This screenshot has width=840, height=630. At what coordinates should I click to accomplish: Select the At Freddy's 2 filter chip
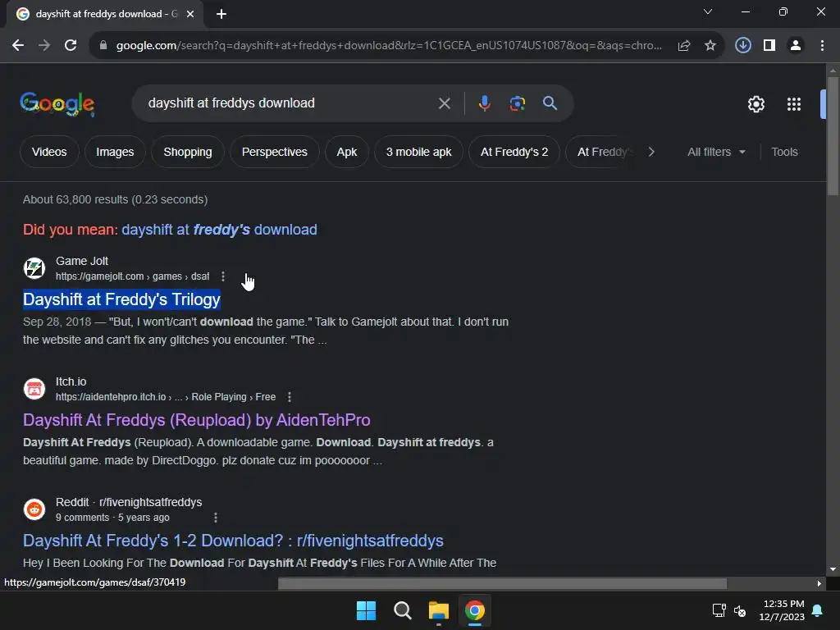pyautogui.click(x=514, y=152)
